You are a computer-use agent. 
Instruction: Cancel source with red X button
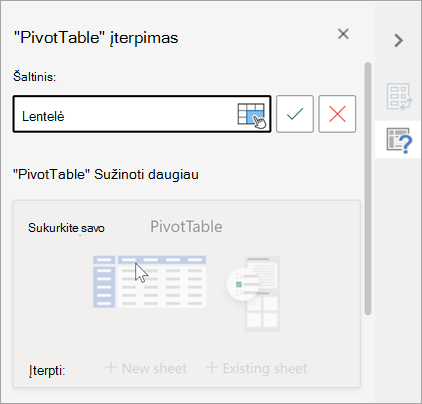click(337, 114)
